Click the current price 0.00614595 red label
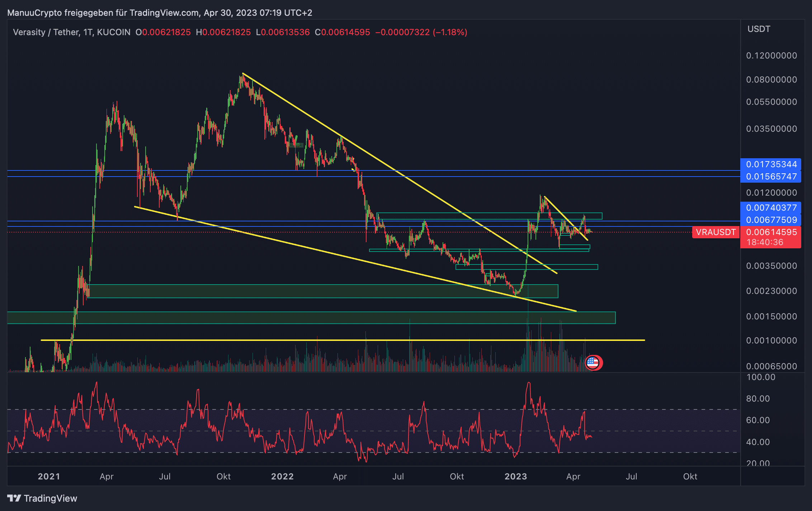 pos(771,232)
